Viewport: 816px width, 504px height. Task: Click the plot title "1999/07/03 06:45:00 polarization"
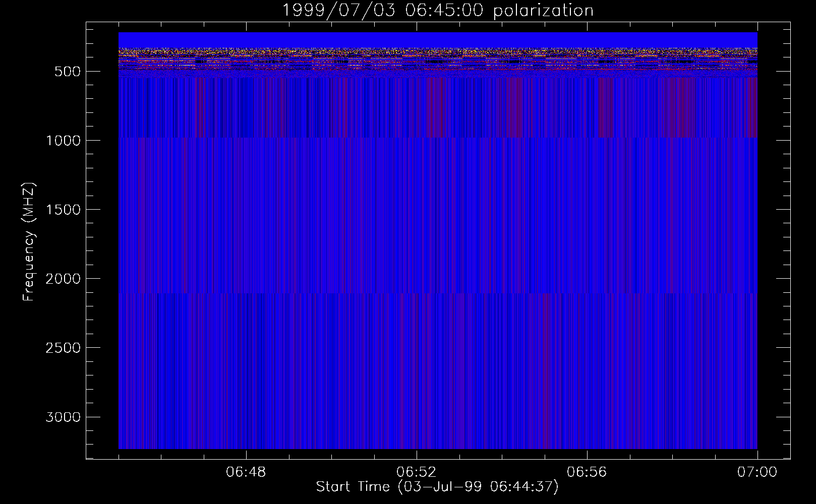coord(437,11)
